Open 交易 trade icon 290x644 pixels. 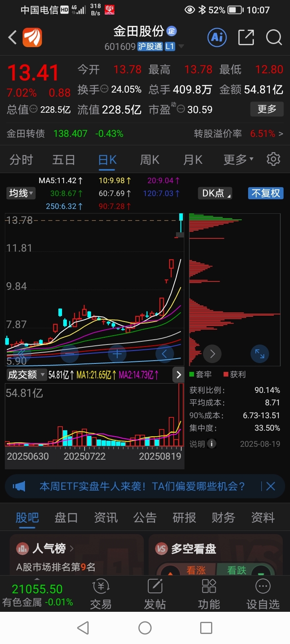[101, 586]
